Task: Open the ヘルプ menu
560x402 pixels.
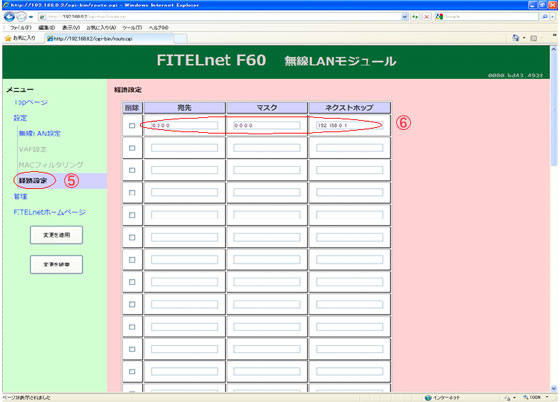Action: click(159, 27)
